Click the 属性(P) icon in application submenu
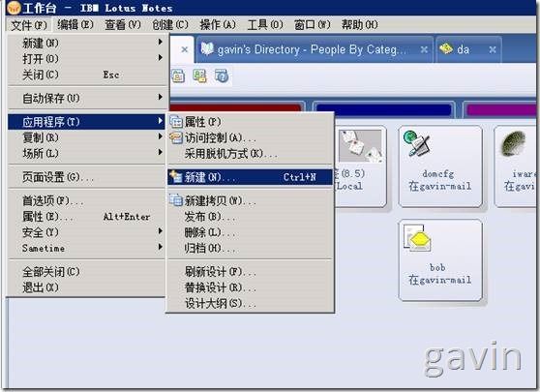This screenshot has width=540, height=392. (x=176, y=122)
